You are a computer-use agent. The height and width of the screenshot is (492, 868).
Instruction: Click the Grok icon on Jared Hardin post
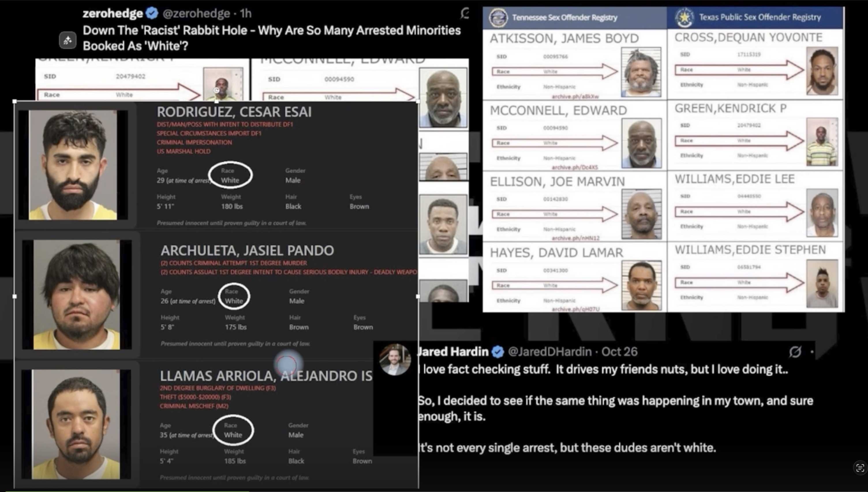(795, 352)
